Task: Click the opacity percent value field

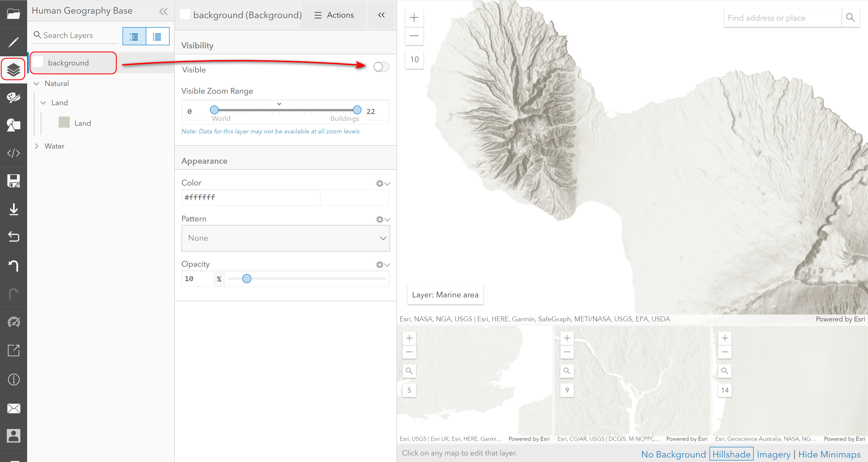Action: [197, 279]
